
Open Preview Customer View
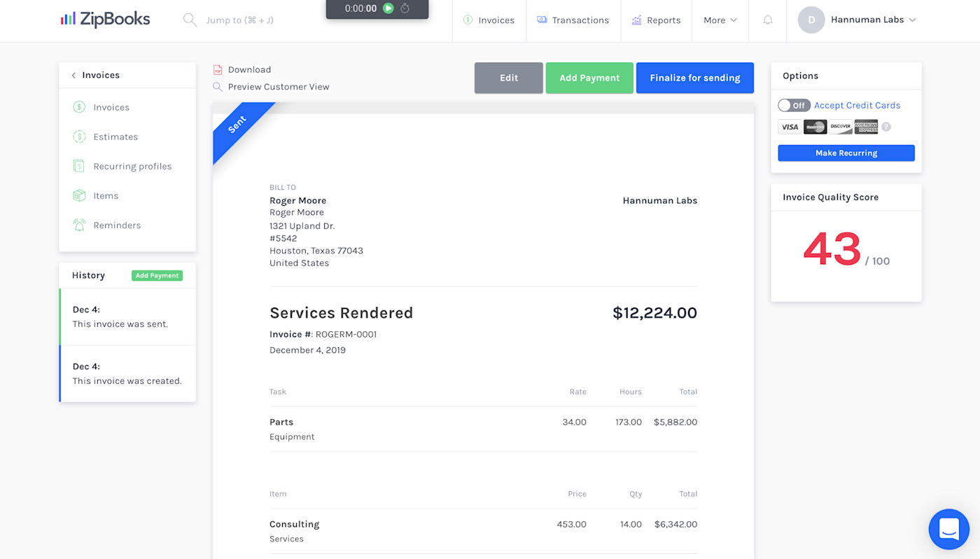point(277,86)
